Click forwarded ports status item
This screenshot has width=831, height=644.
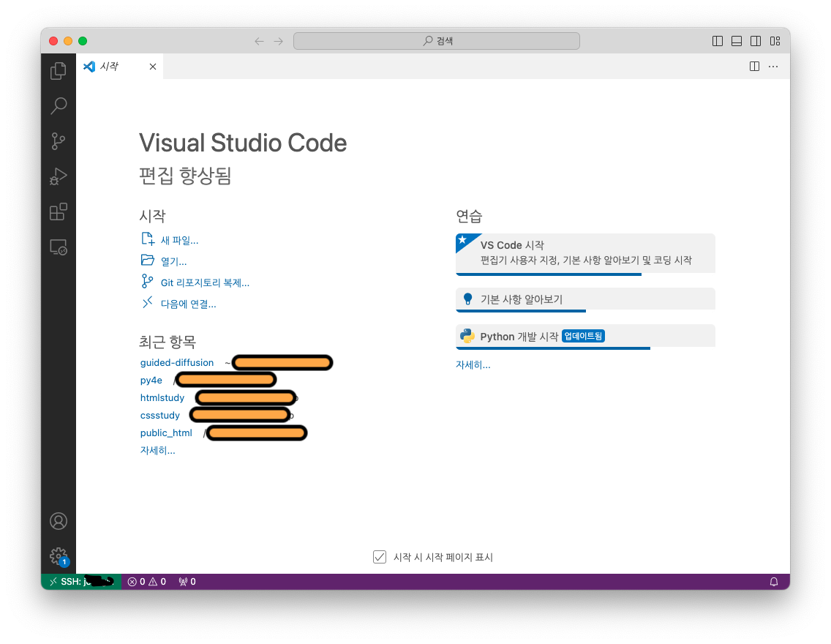pyautogui.click(x=187, y=582)
